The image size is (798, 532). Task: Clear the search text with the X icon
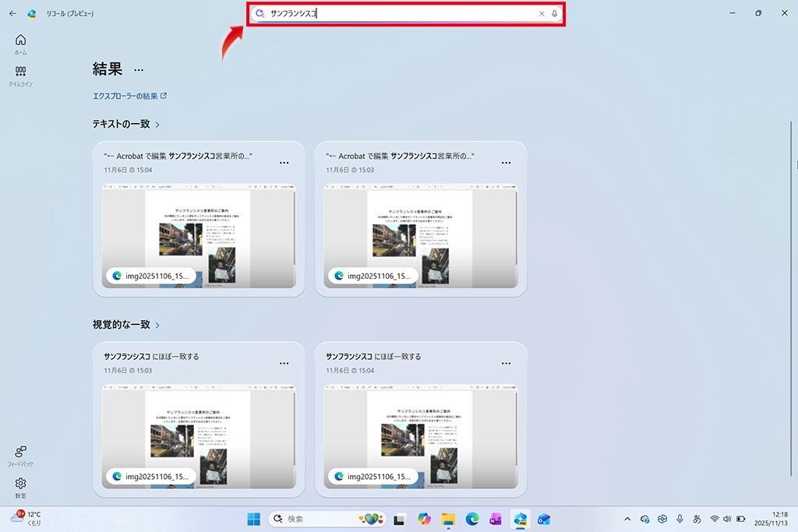click(542, 14)
